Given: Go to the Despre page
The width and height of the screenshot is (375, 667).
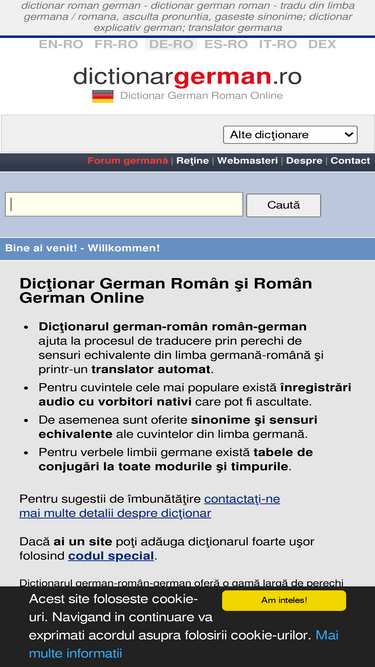Looking at the screenshot, I should (304, 161).
